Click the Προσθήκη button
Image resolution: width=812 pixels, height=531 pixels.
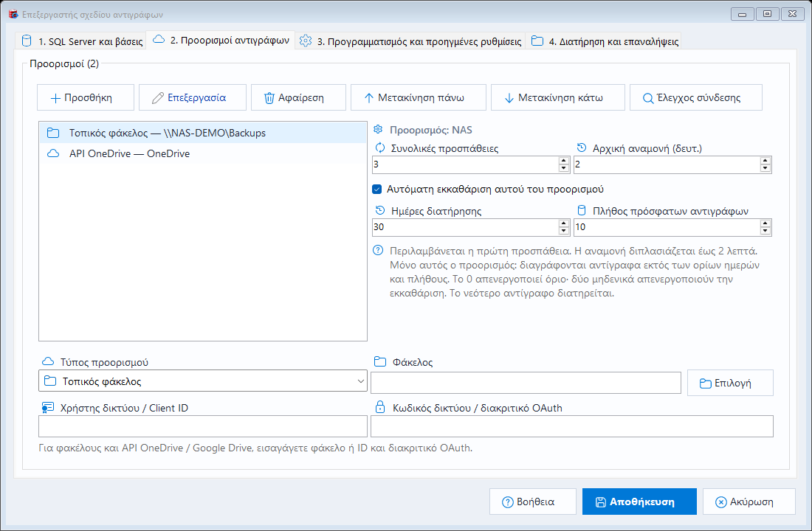tap(86, 98)
